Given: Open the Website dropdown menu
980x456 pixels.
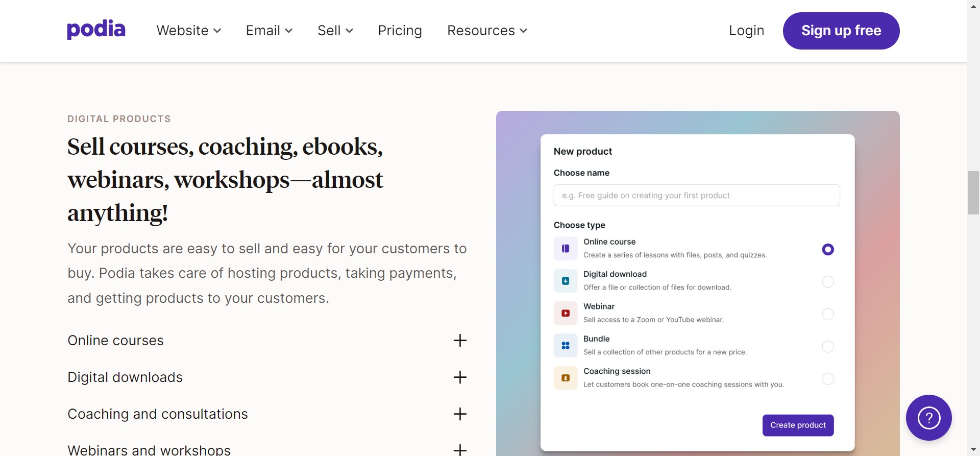Looking at the screenshot, I should (x=189, y=31).
